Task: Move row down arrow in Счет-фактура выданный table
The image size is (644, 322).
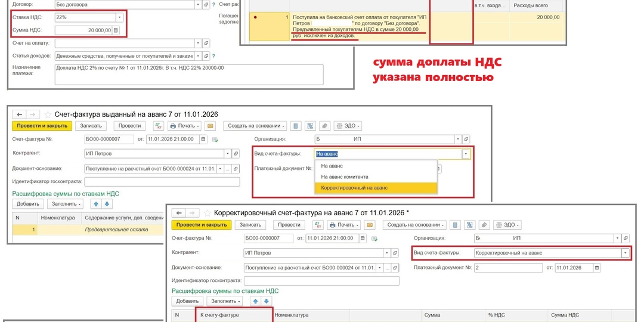Action: (x=107, y=204)
